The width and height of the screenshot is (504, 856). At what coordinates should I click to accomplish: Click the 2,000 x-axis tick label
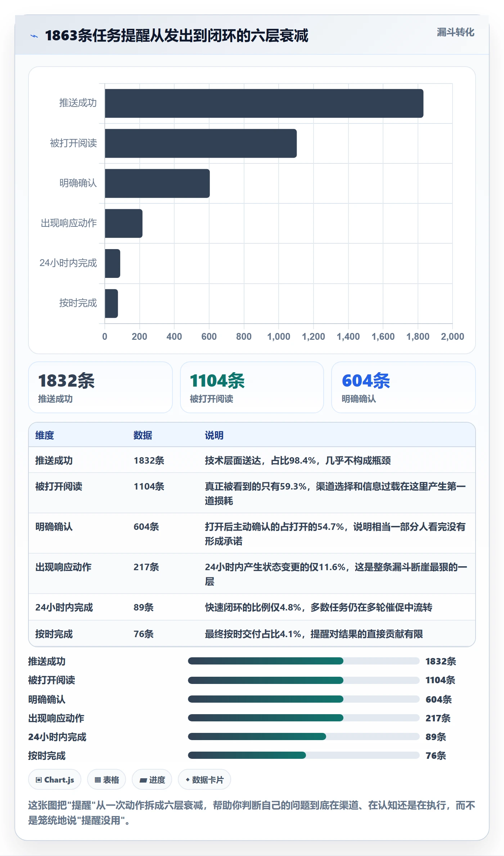(453, 337)
